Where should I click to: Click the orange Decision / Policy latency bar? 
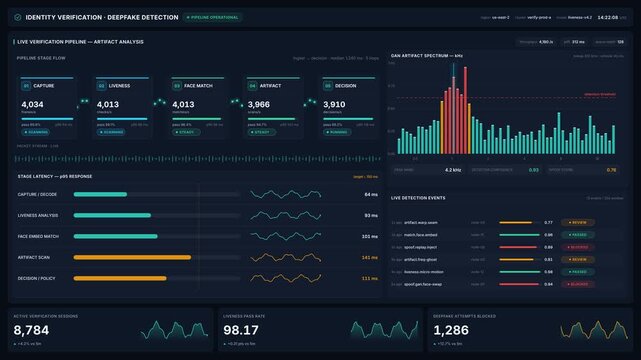120,278
